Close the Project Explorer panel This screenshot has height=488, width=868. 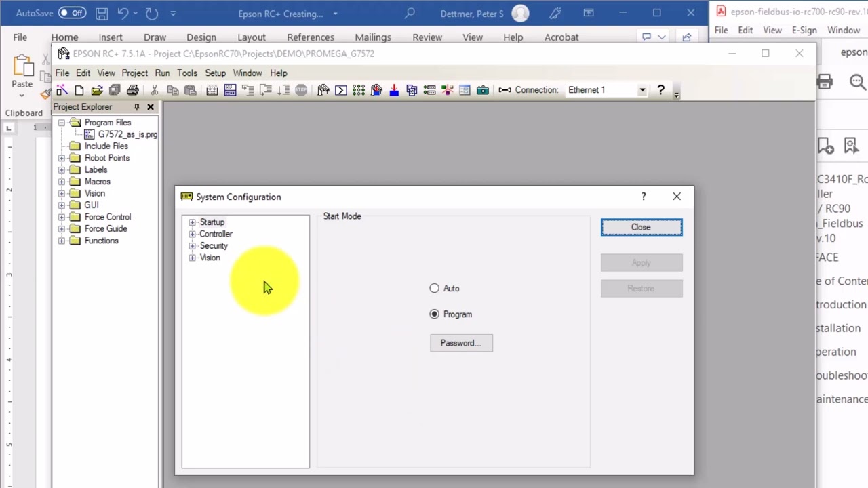[x=151, y=107]
